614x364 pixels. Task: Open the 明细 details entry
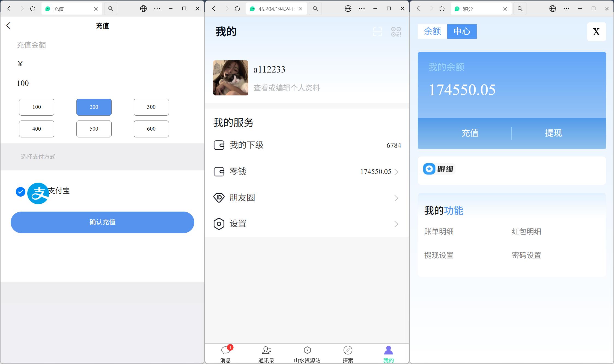coord(439,169)
